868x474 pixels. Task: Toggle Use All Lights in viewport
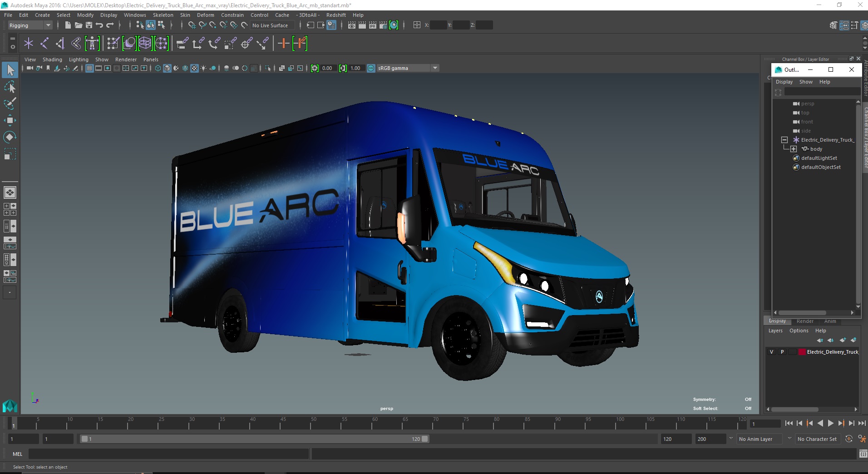203,68
